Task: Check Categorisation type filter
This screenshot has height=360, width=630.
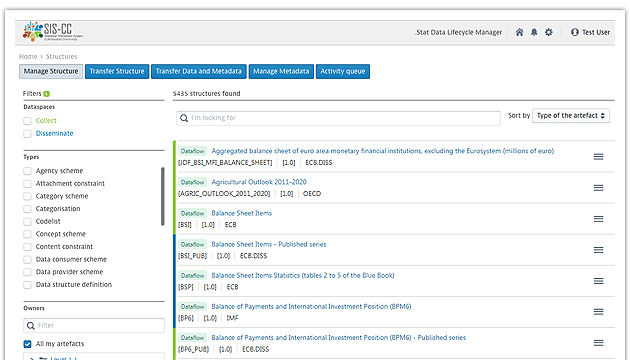Action: (x=27, y=209)
